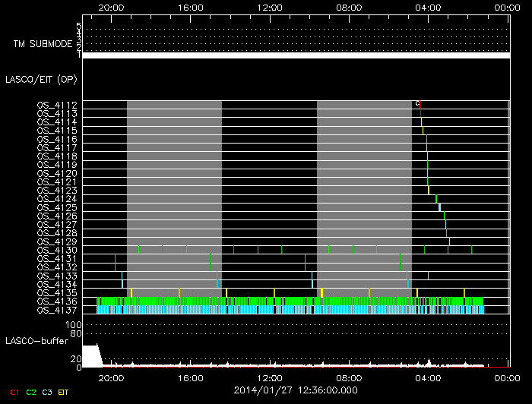Screen dimensions: 532x404
Task: Select the OS_4135 row label
Action: click(57, 292)
